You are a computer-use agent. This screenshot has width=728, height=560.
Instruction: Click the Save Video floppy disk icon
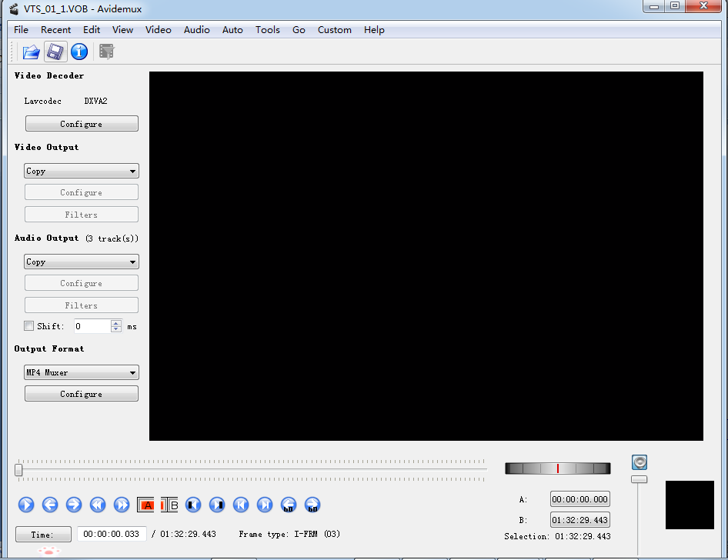pos(55,52)
